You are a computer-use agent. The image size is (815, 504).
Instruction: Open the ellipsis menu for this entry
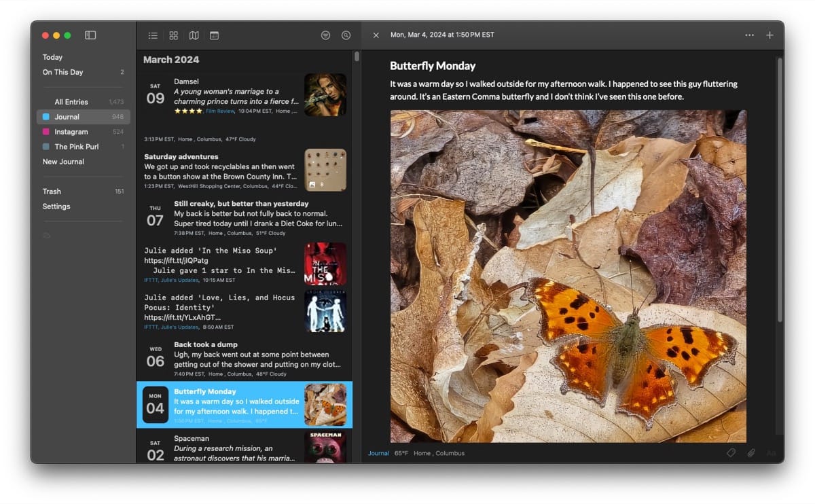[749, 35]
